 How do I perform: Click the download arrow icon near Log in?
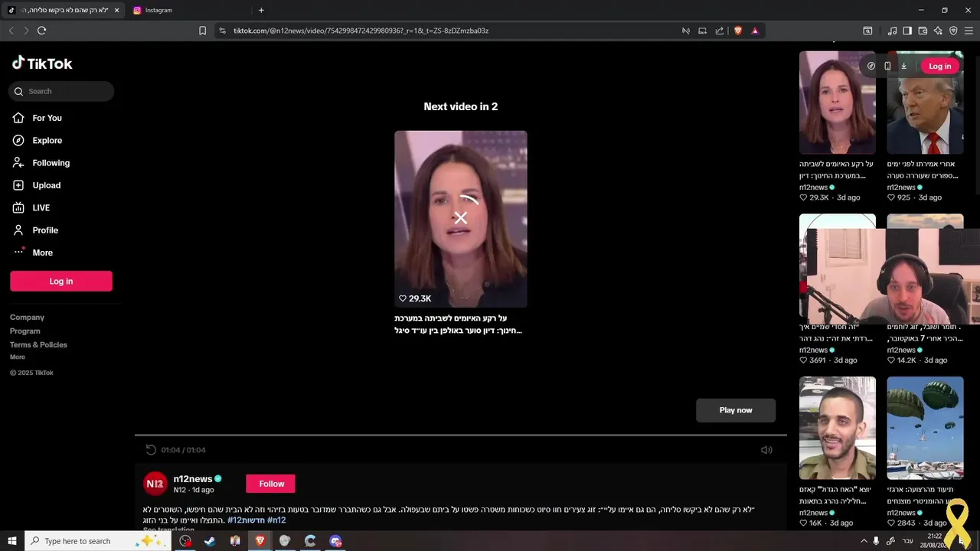[903, 66]
